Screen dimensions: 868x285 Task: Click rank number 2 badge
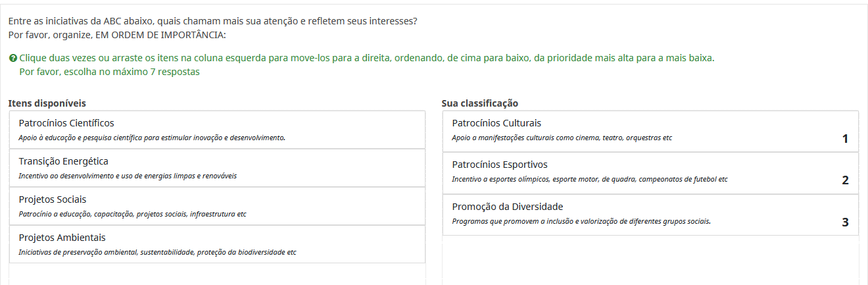pos(845,180)
